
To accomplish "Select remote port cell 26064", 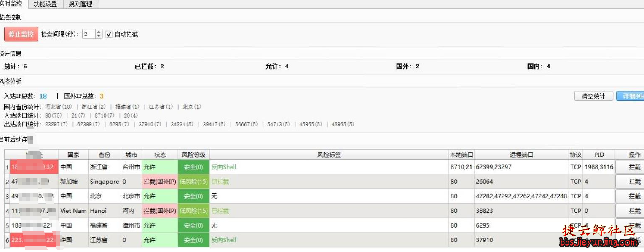I will (521, 182).
